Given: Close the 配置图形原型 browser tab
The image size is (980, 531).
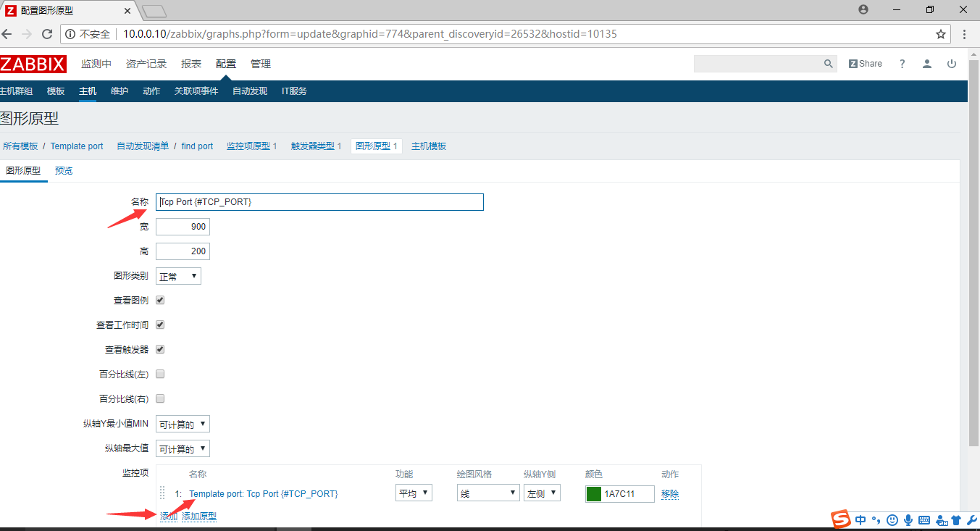Looking at the screenshot, I should point(128,11).
